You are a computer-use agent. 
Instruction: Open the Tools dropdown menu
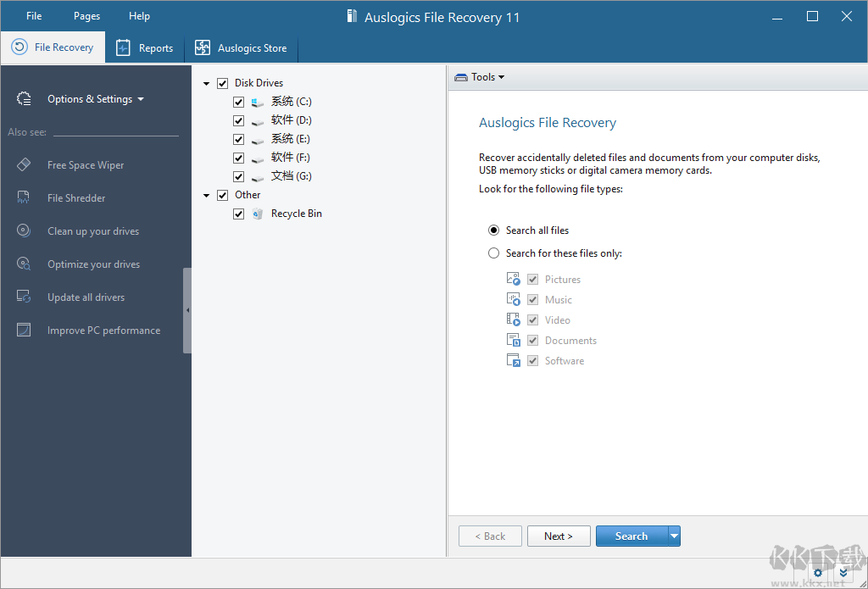(480, 77)
